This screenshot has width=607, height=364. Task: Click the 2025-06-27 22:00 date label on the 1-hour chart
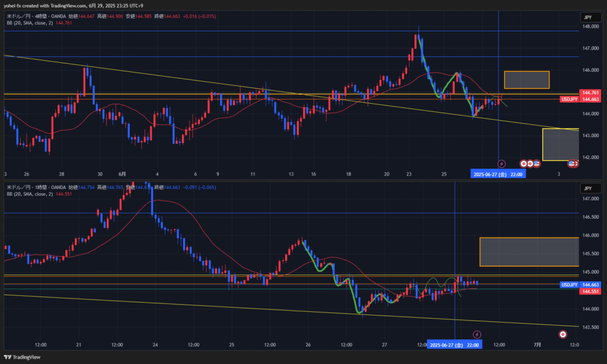455,344
